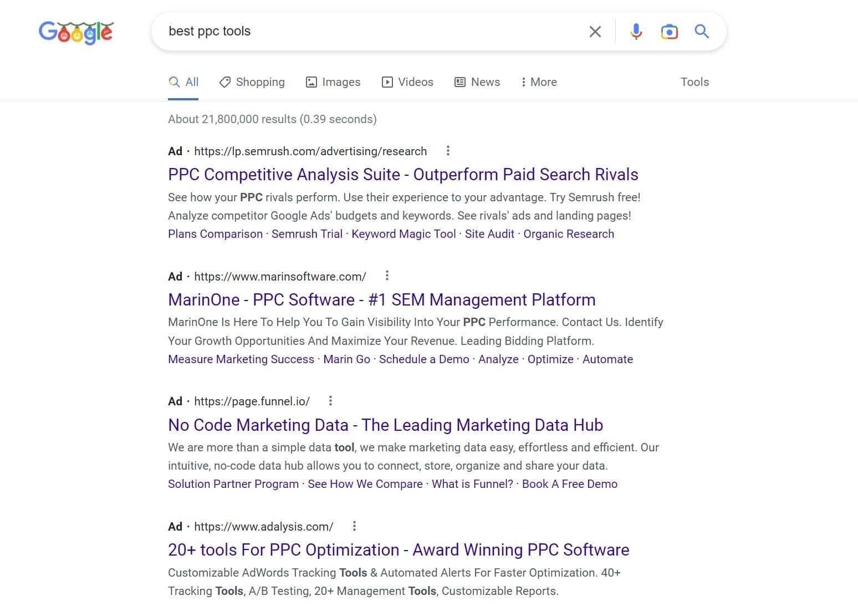
Task: Click the Analyze sitelink
Action: pos(498,359)
